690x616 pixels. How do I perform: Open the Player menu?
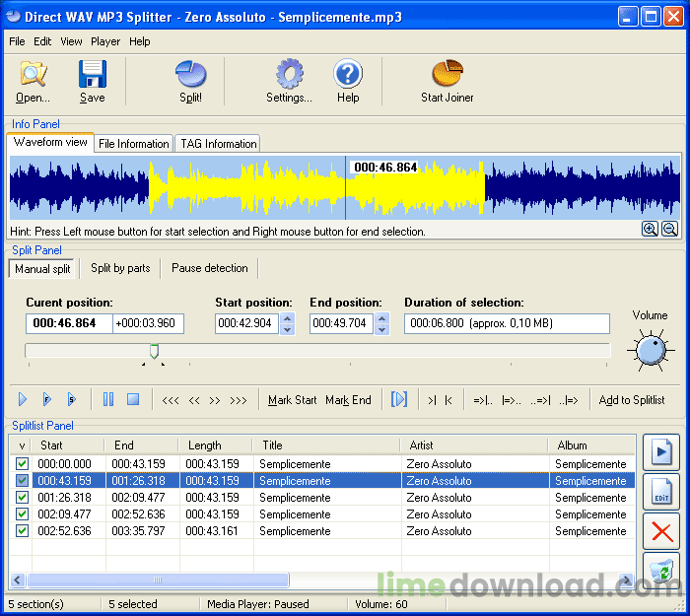click(105, 41)
